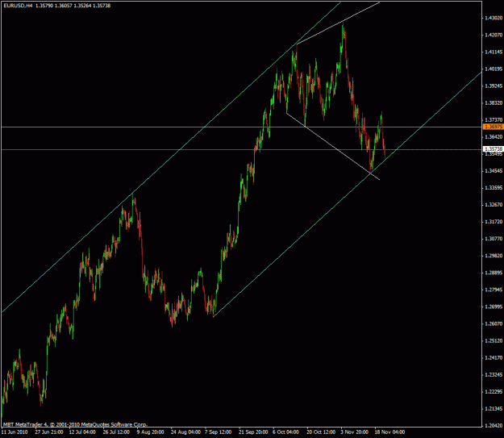Click the 1.25120 price axis label
The height and width of the screenshot is (438, 504).
[x=494, y=341]
